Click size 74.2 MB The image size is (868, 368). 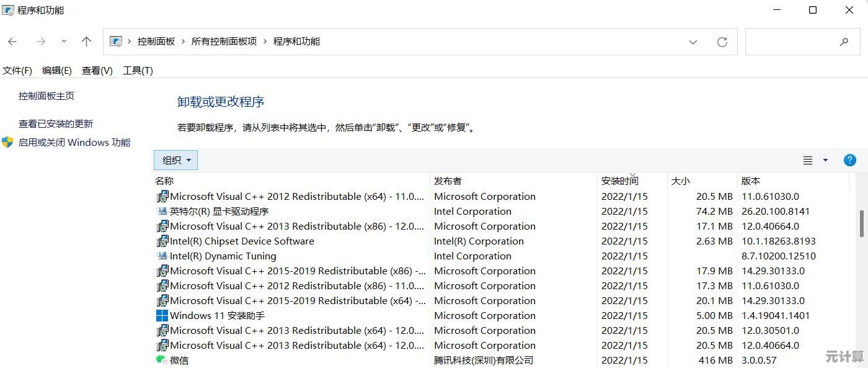point(714,212)
